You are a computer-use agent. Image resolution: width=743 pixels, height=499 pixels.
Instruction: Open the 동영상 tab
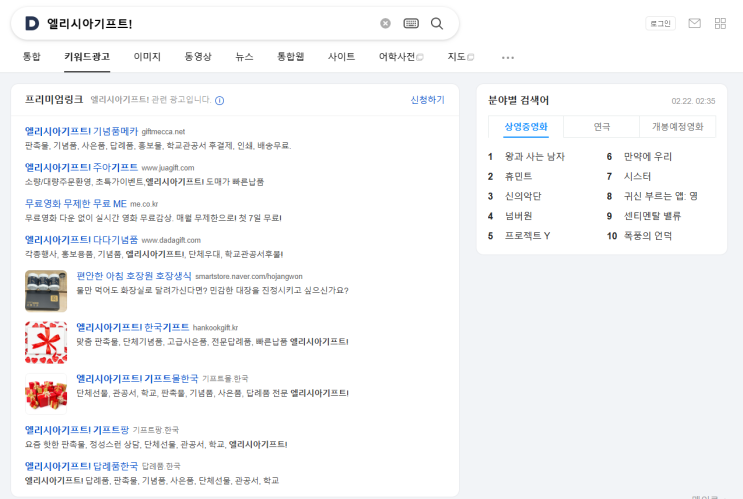pos(198,57)
